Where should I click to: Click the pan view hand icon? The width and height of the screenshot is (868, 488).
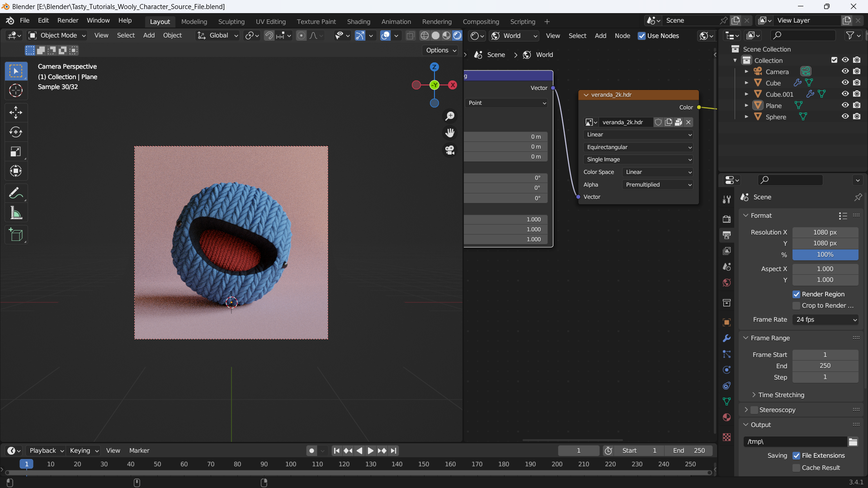pos(450,133)
